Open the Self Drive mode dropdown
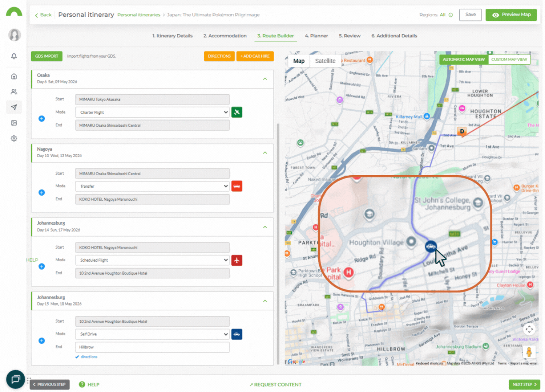 coord(152,334)
